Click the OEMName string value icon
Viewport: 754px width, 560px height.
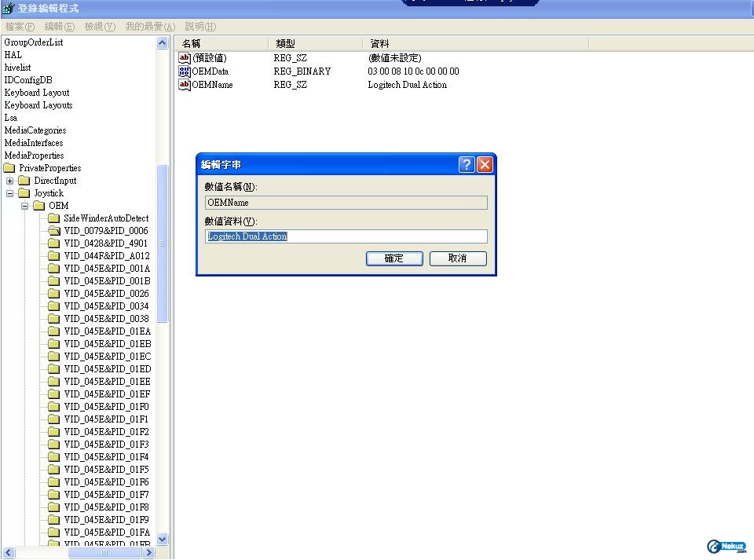[184, 85]
